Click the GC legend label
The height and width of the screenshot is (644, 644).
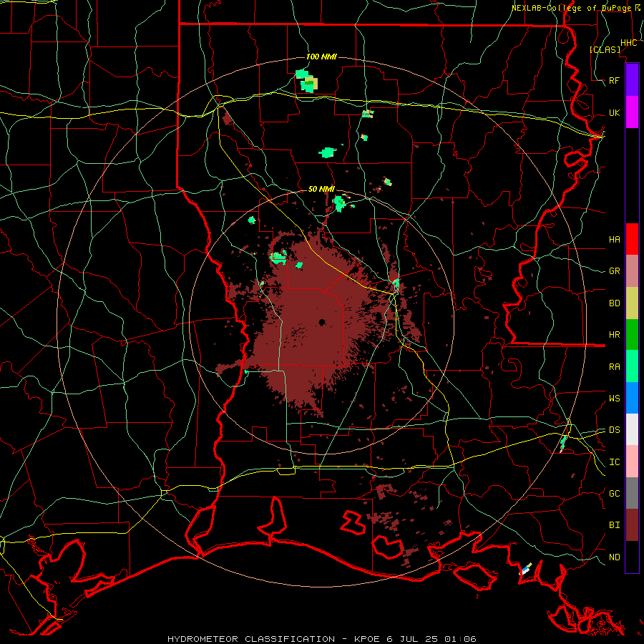point(614,493)
